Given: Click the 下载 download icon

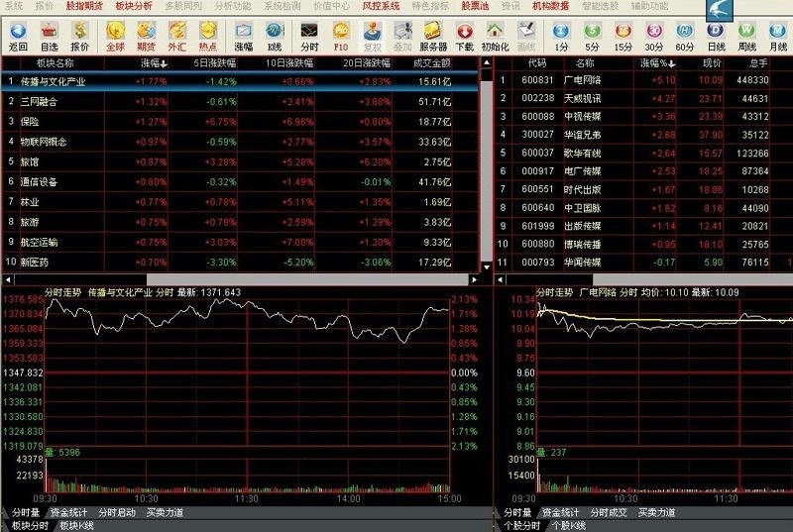Looking at the screenshot, I should tap(464, 36).
